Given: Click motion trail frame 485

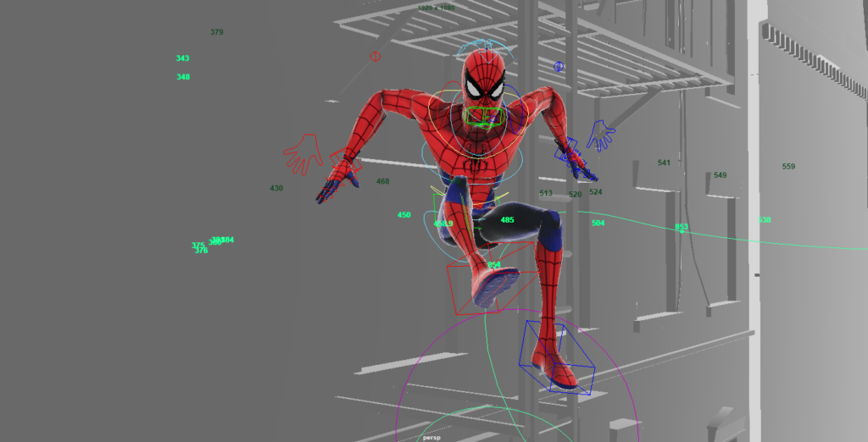Looking at the screenshot, I should [x=507, y=219].
